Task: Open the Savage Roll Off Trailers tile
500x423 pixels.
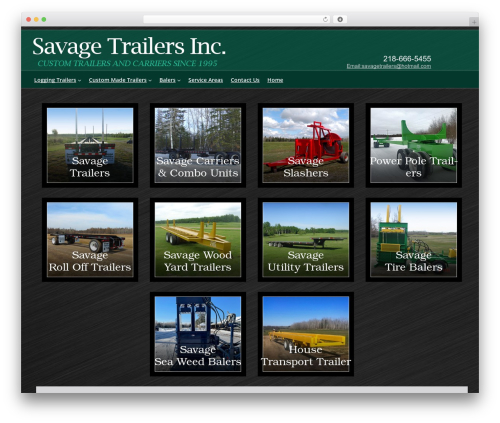Action: (90, 240)
